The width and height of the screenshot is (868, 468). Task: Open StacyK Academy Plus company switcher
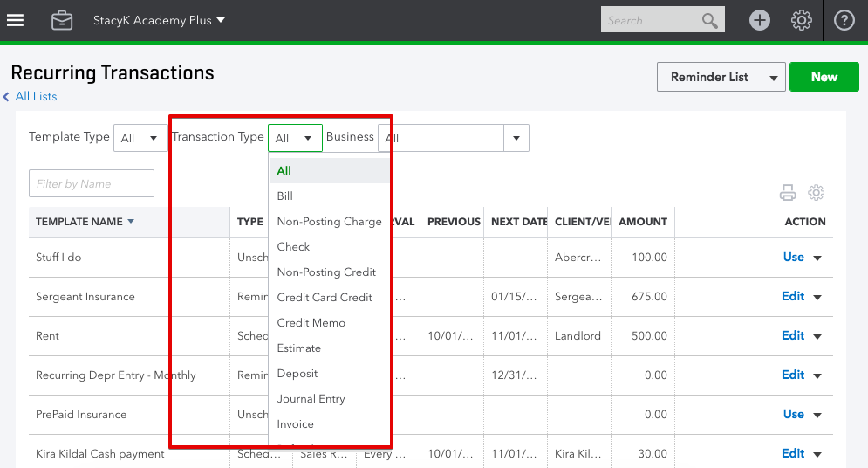[x=159, y=20]
